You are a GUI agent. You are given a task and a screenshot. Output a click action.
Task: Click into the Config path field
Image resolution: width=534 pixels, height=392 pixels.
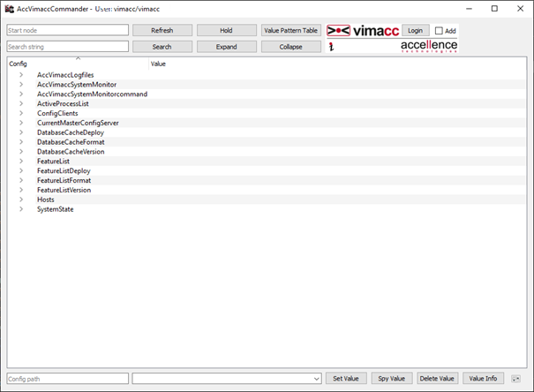(x=67, y=379)
